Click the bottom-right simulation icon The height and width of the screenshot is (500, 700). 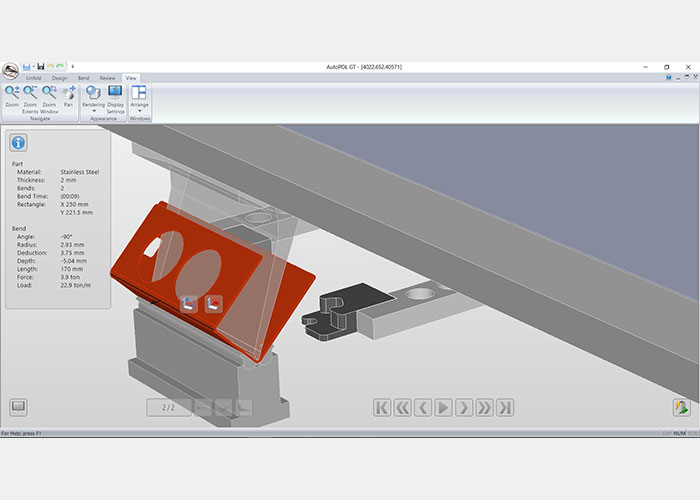click(x=681, y=407)
